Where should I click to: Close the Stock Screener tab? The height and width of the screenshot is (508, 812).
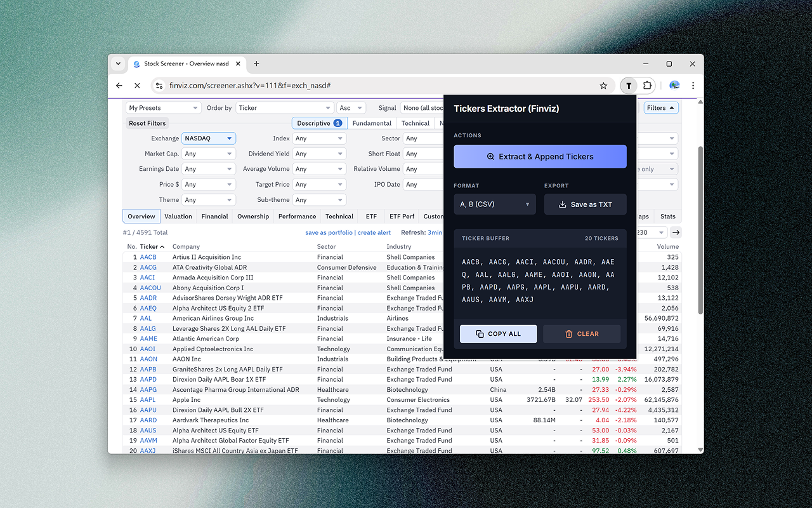[x=239, y=63]
